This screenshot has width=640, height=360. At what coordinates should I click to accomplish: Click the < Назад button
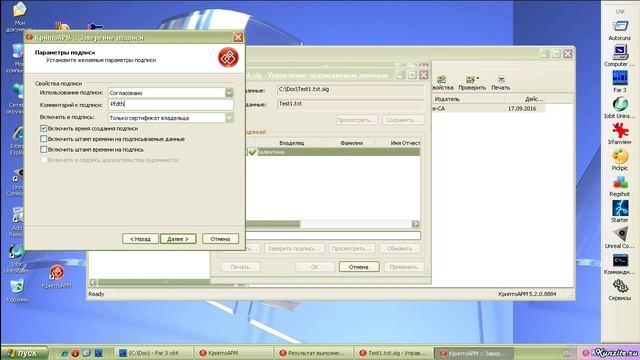coord(140,239)
